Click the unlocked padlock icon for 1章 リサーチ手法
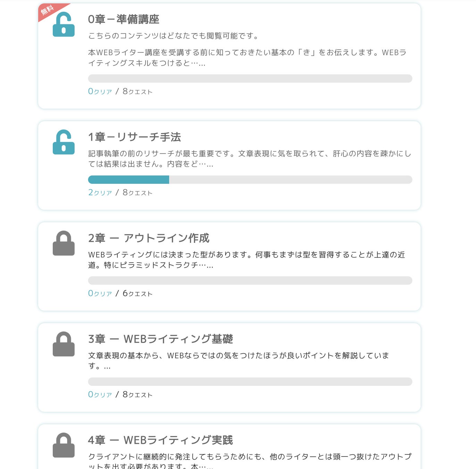476x469 pixels. tap(64, 142)
